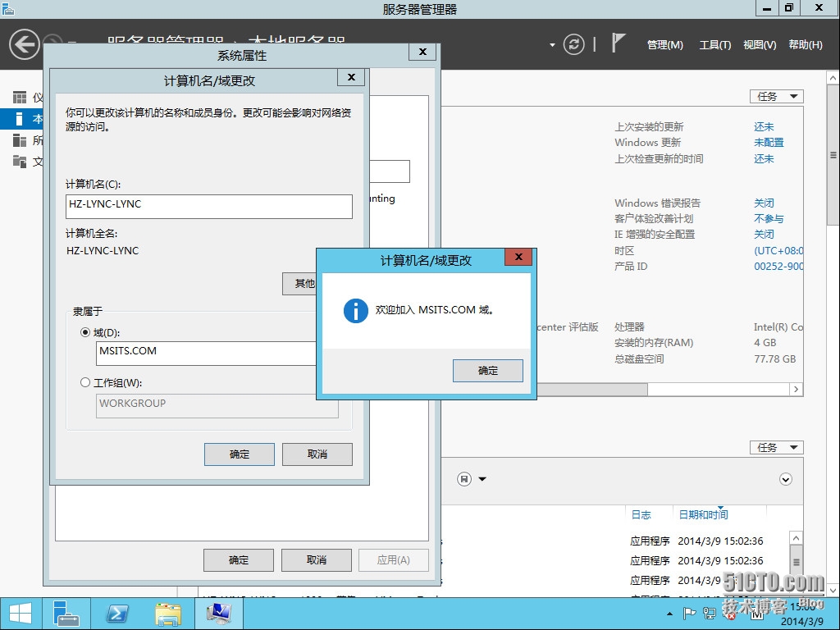Open Server Manager from the taskbar
This screenshot has width=840, height=630.
[x=66, y=614]
